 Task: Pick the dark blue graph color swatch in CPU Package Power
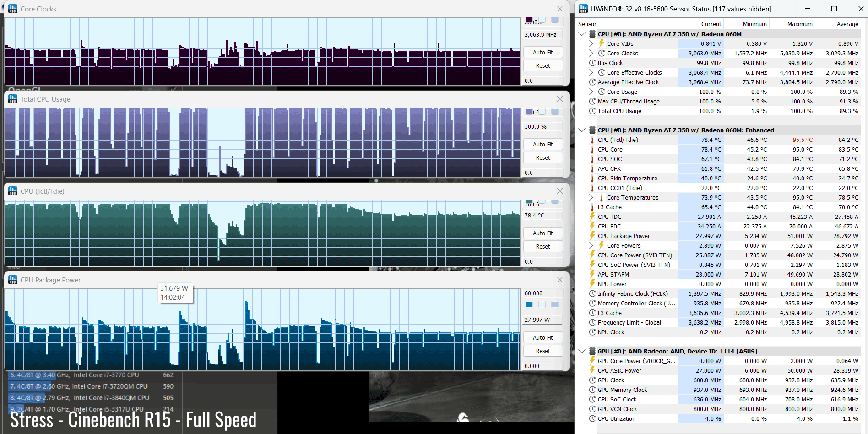click(x=529, y=305)
